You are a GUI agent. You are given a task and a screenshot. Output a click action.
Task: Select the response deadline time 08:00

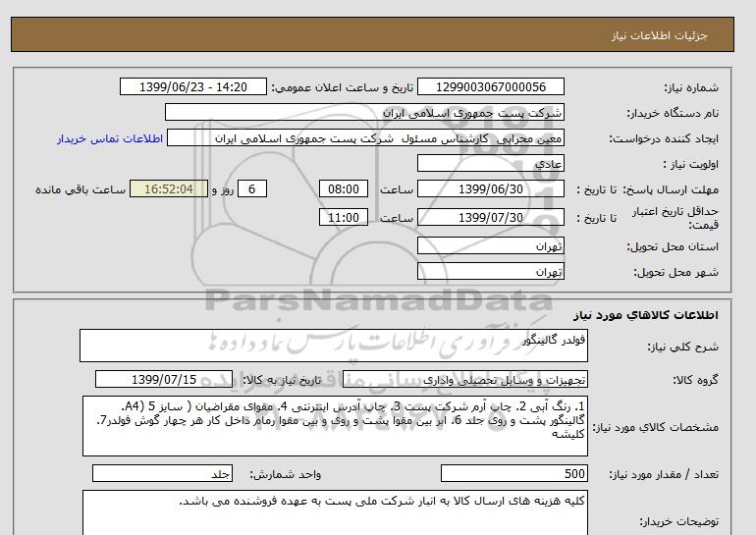[x=344, y=188]
